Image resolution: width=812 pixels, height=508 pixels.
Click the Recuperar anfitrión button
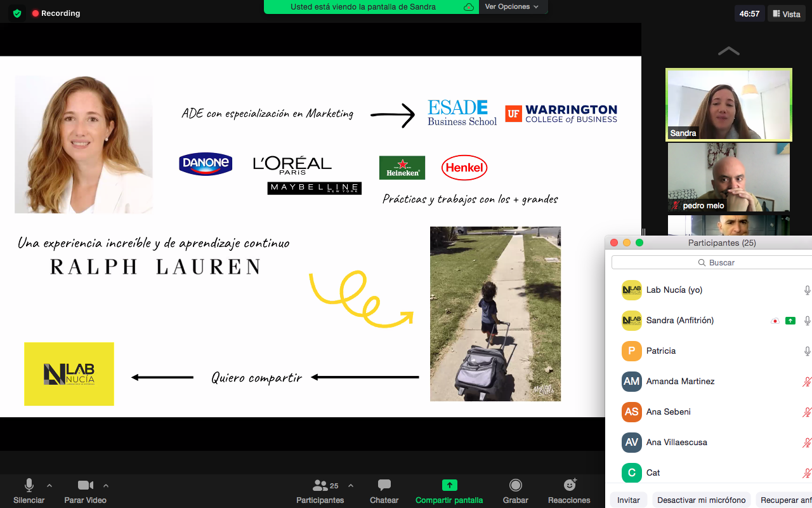point(784,500)
